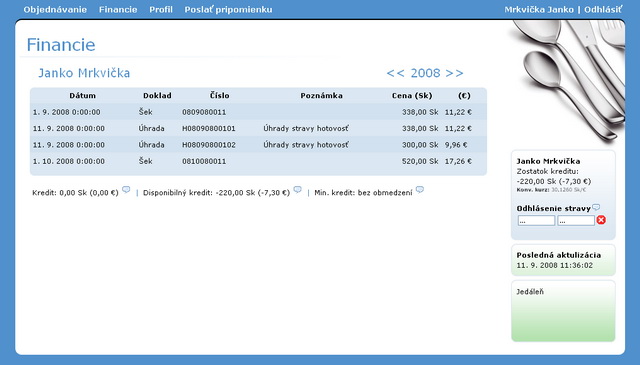Select row with number 0810080011

click(x=258, y=161)
